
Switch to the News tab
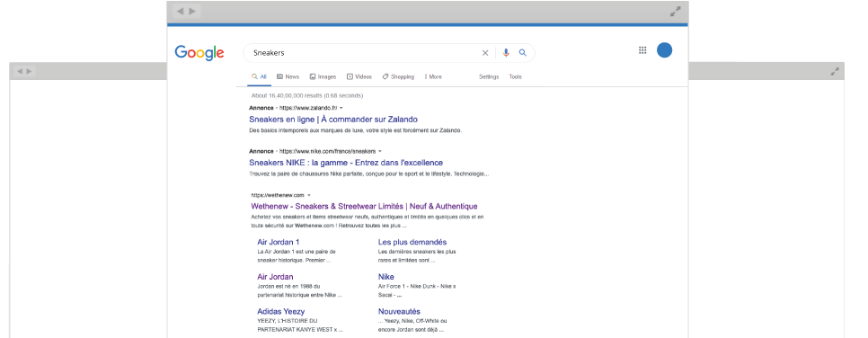point(288,77)
